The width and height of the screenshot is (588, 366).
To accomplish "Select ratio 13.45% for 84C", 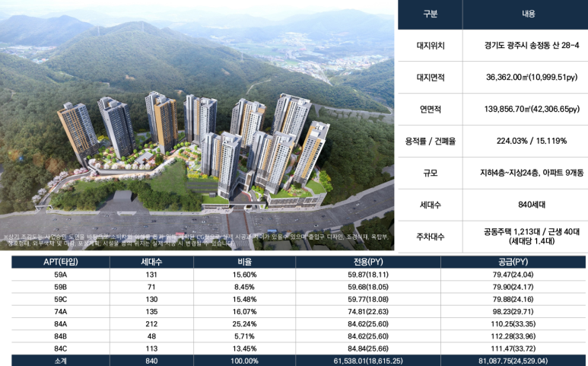I will coord(244,348).
